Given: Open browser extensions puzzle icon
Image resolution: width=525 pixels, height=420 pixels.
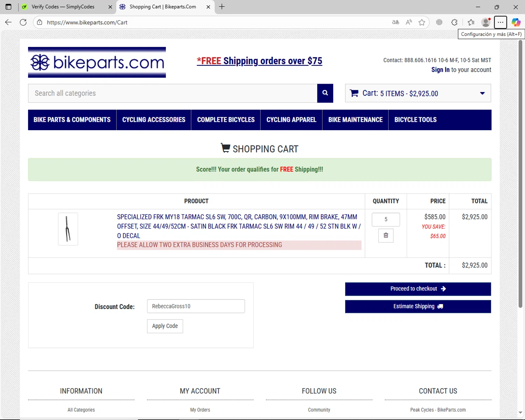Looking at the screenshot, I should click(x=454, y=22).
